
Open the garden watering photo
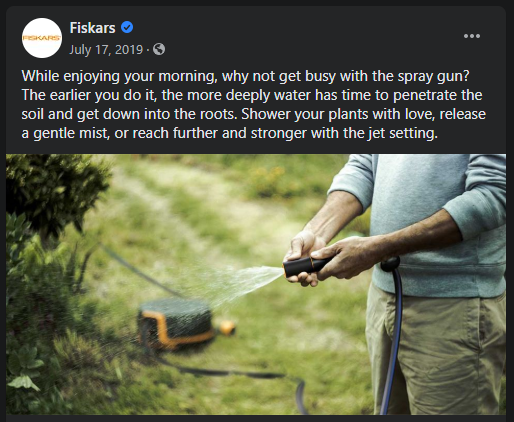256,284
